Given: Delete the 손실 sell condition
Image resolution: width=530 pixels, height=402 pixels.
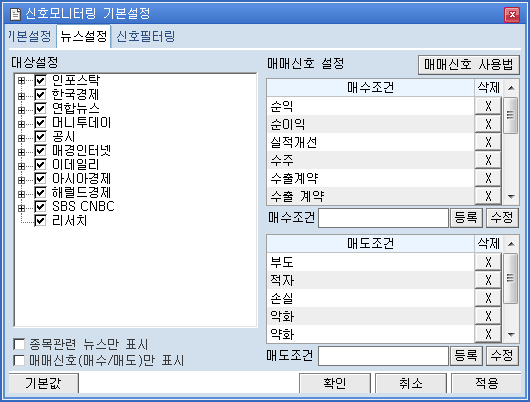Looking at the screenshot, I should click(488, 298).
